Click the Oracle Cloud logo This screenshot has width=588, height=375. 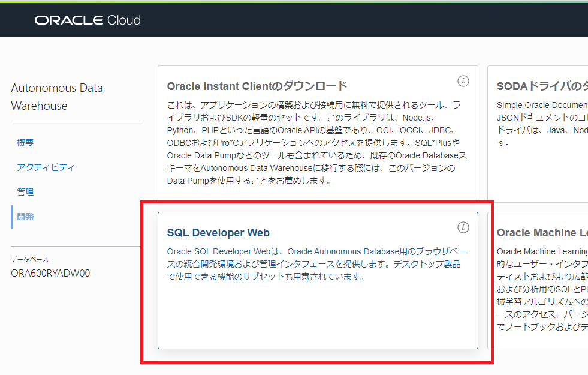tap(88, 20)
